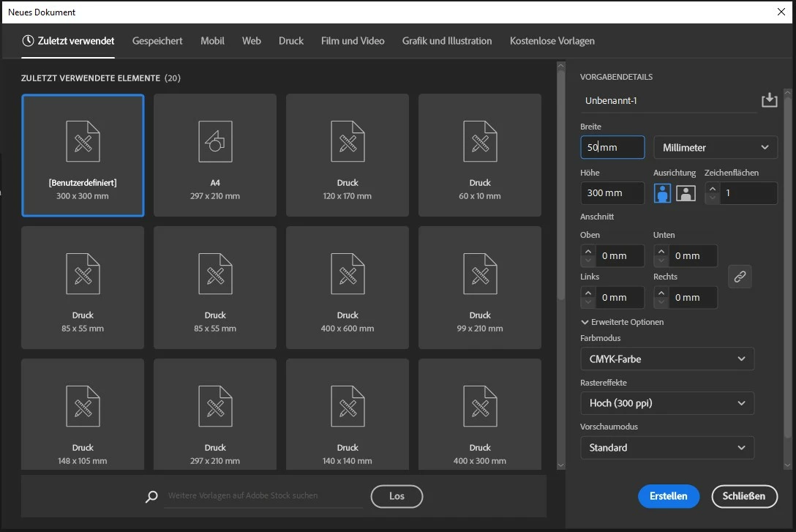Click the save preset icon beside Unbenannt-1

(x=769, y=100)
